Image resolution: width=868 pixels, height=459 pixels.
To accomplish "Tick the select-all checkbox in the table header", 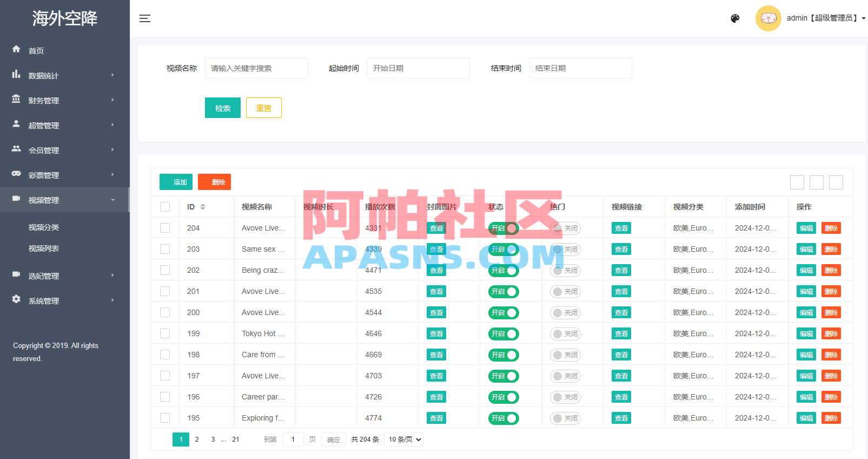I will [x=165, y=207].
